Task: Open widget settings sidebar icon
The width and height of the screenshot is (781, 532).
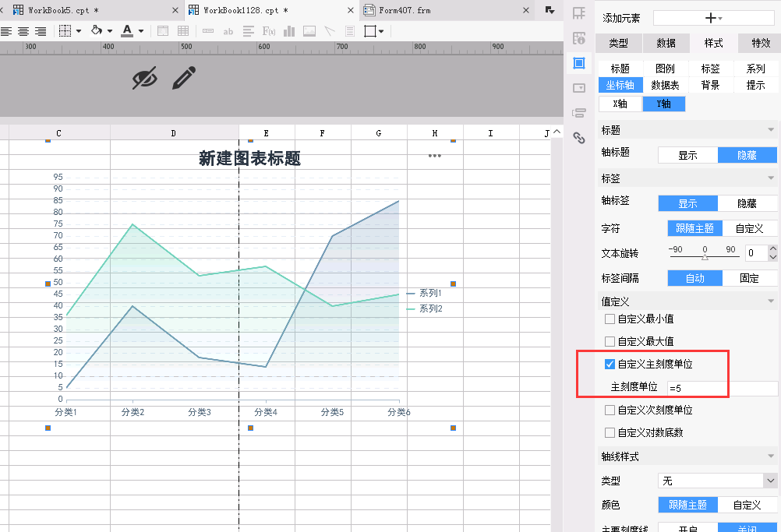Action: tap(579, 88)
